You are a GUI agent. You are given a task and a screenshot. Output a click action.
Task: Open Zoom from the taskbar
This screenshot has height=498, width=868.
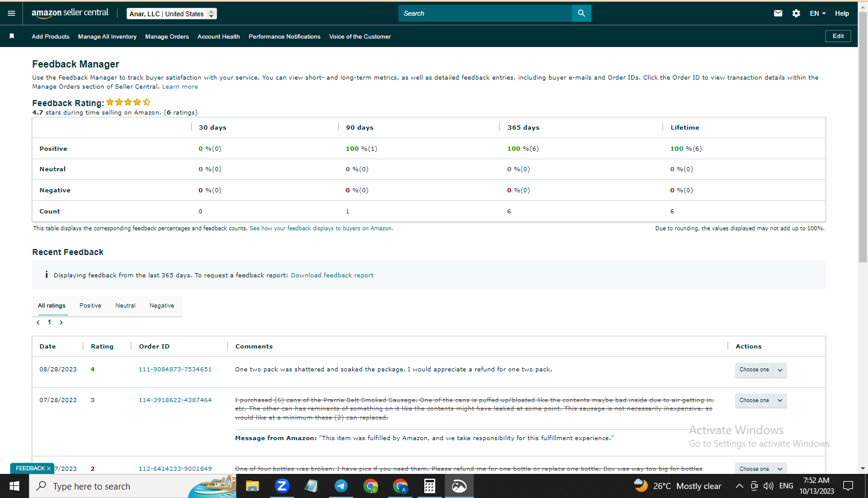pos(282,486)
